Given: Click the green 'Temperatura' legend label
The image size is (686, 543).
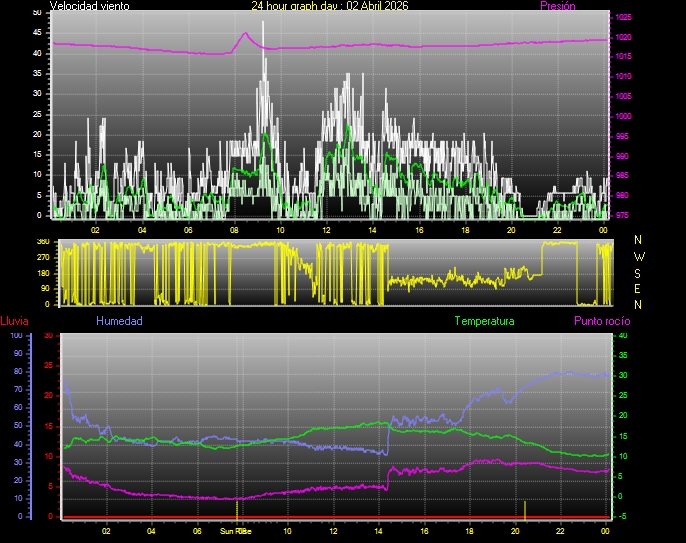Looking at the screenshot, I should point(484,321).
